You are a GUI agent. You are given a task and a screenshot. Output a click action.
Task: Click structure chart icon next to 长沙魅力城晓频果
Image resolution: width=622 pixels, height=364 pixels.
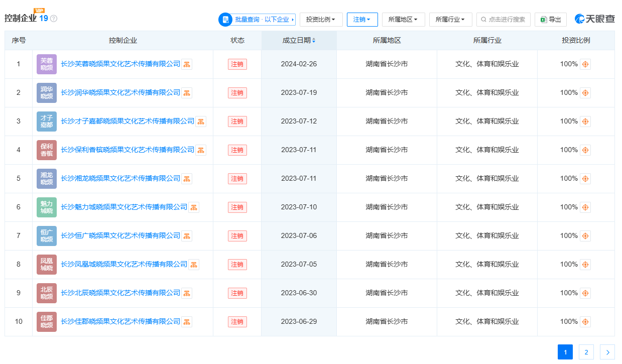(194, 207)
